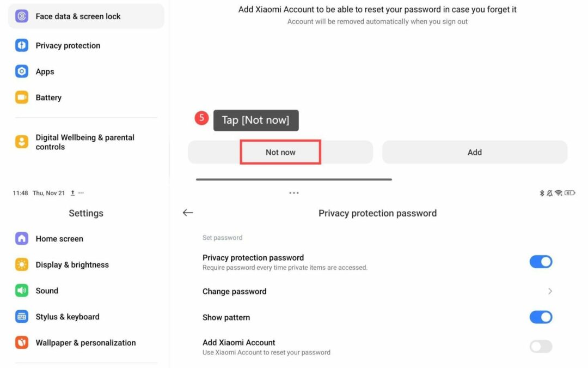Go back using the back arrow
The height and width of the screenshot is (368, 588).
pyautogui.click(x=187, y=213)
